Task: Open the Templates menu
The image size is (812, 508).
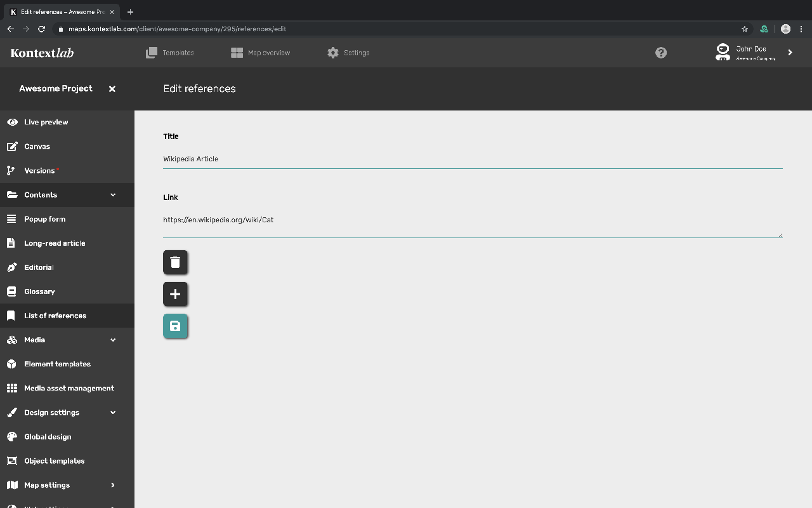Action: [x=170, y=53]
